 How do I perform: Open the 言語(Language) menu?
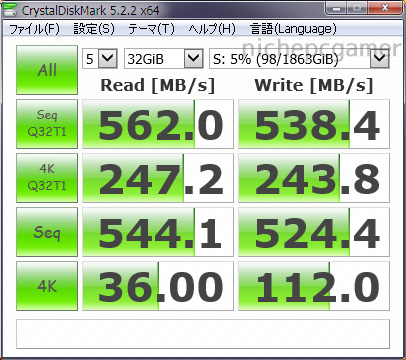(x=293, y=29)
